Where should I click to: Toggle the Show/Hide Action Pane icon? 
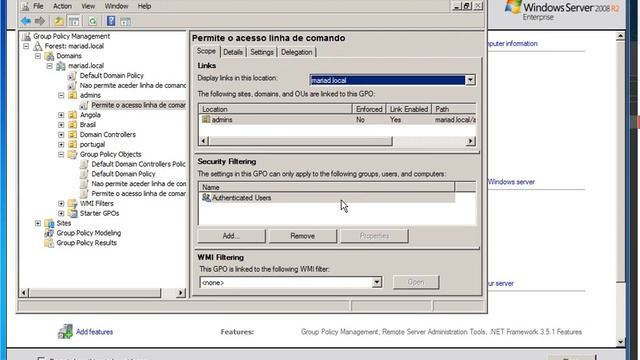(x=125, y=21)
